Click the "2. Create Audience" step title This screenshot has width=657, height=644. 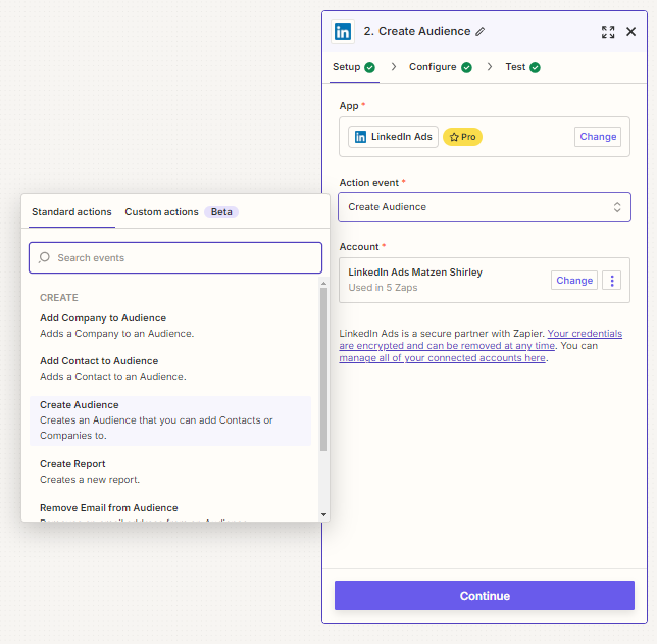point(417,31)
